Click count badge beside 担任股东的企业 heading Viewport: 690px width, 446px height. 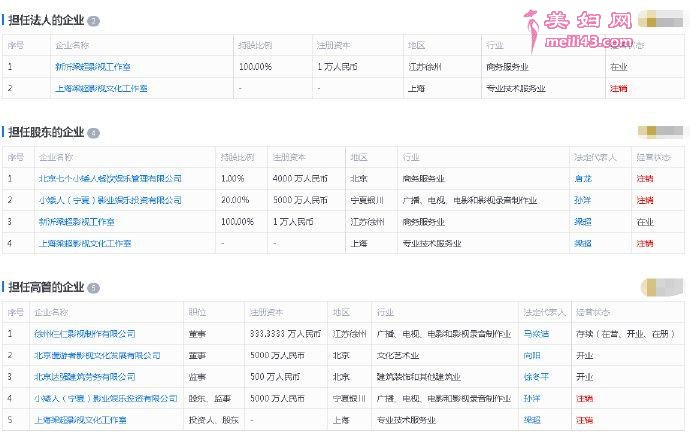click(93, 132)
